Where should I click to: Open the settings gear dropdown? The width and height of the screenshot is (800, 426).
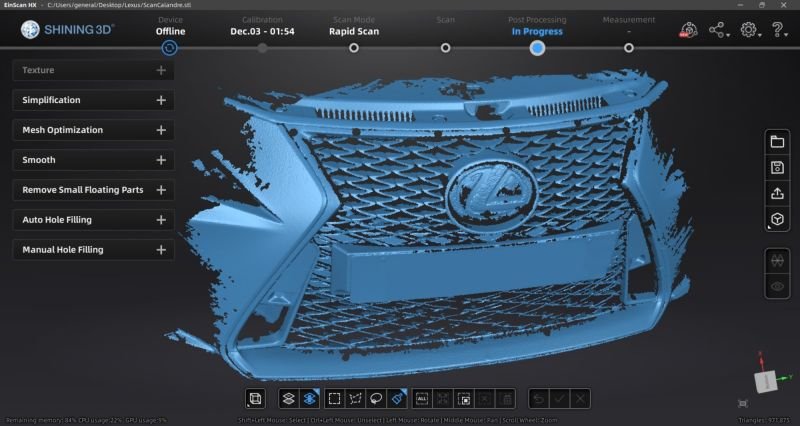point(749,30)
